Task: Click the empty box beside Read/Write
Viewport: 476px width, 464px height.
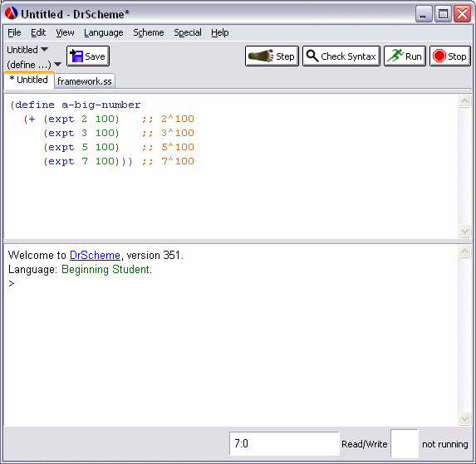Action: coord(405,444)
